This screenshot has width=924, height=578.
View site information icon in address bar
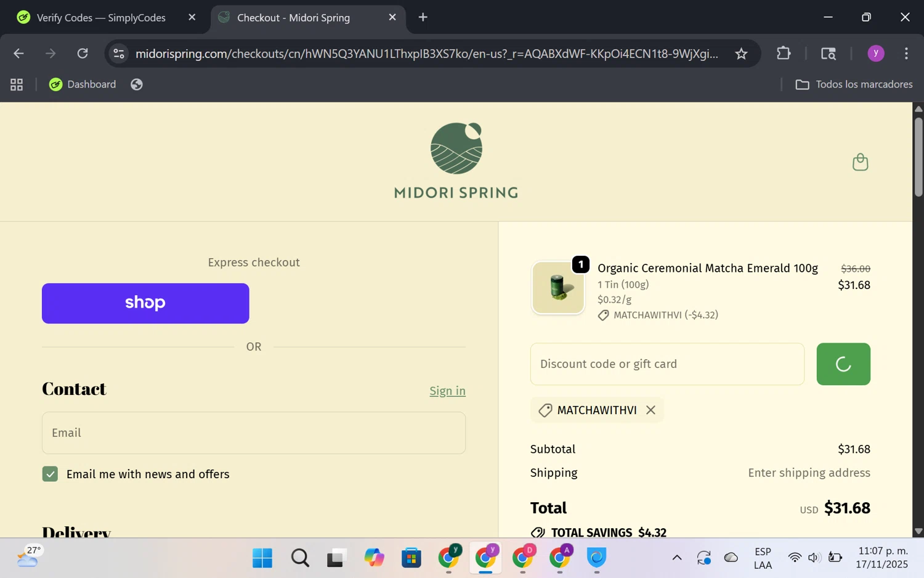(x=119, y=54)
